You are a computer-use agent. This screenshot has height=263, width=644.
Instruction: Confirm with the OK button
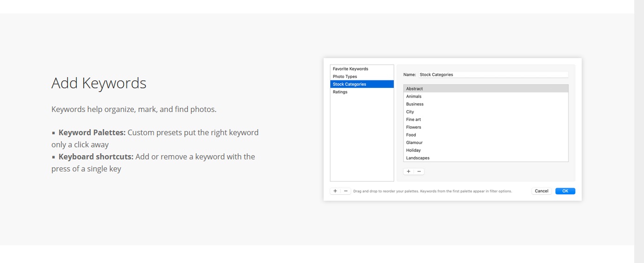coord(565,191)
